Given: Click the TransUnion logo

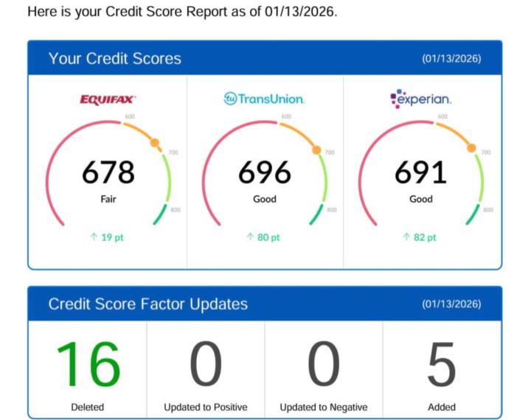Looking at the screenshot, I should pos(264,99).
